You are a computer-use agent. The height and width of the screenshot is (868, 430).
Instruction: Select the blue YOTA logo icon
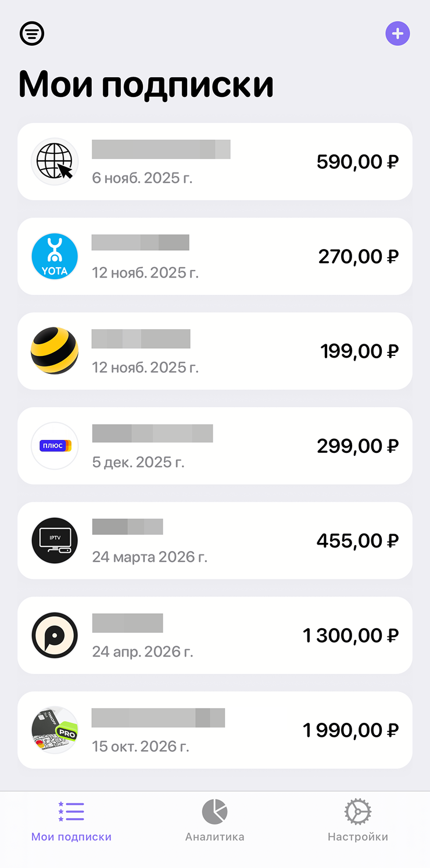pos(55,256)
